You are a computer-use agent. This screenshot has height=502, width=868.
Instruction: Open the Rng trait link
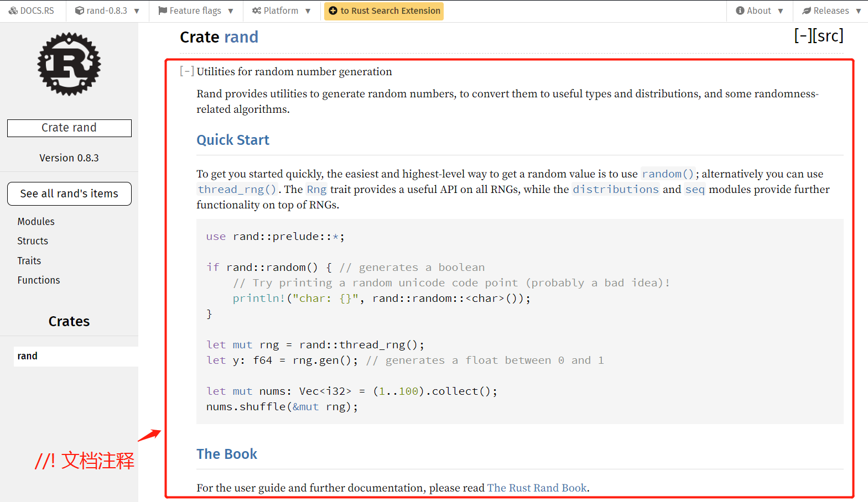[x=317, y=190]
